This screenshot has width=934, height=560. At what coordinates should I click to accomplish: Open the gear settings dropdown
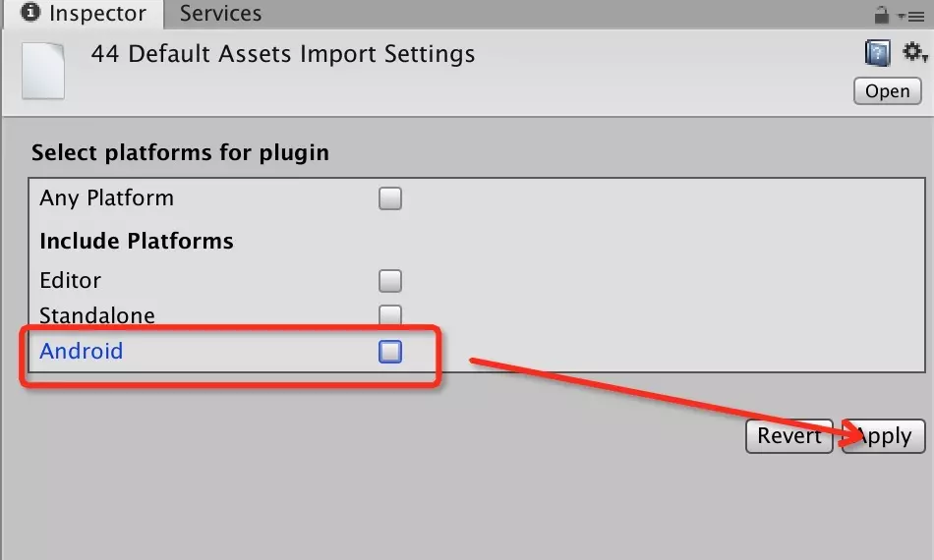coord(914,53)
